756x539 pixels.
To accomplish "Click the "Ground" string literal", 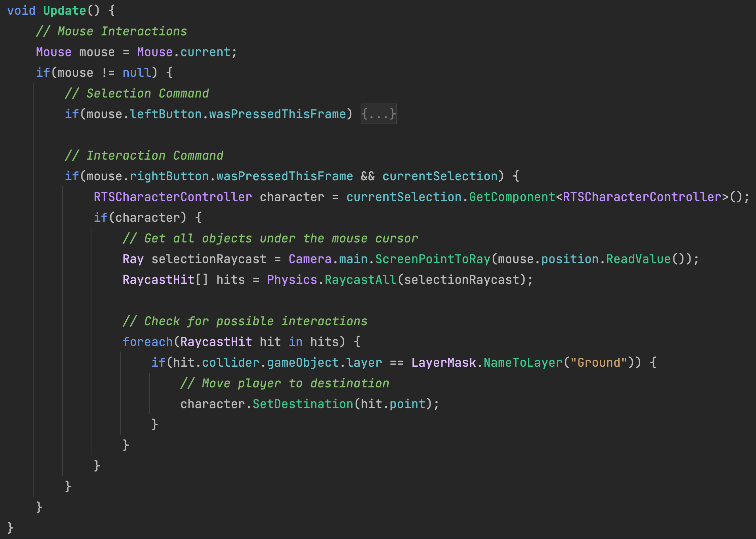I will click(599, 363).
